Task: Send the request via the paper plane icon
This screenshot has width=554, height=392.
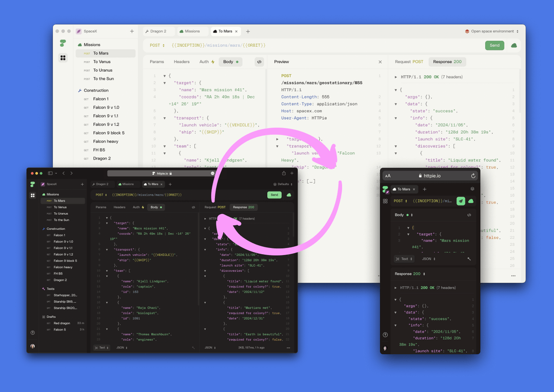Action: 461,201
